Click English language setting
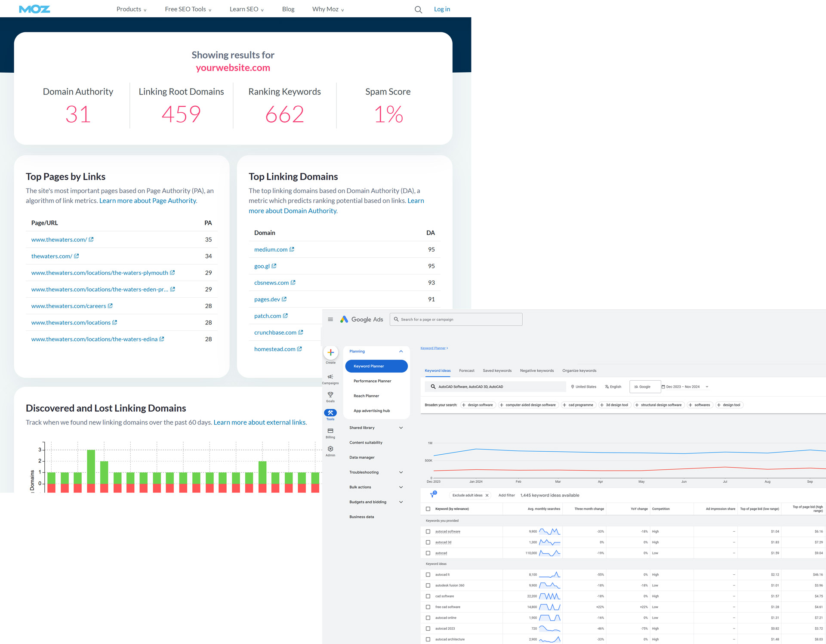 (x=613, y=387)
